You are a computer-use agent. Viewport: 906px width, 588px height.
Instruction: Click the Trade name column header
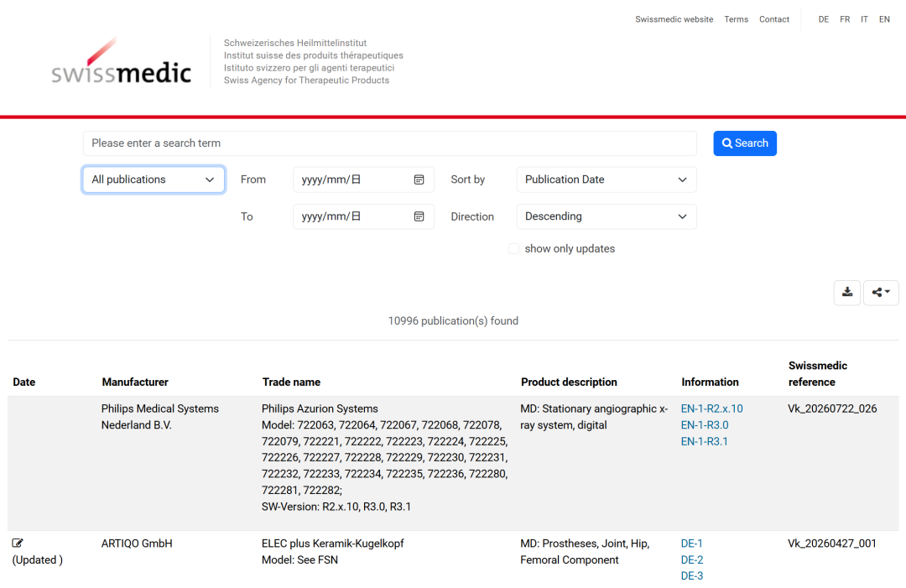tap(291, 382)
